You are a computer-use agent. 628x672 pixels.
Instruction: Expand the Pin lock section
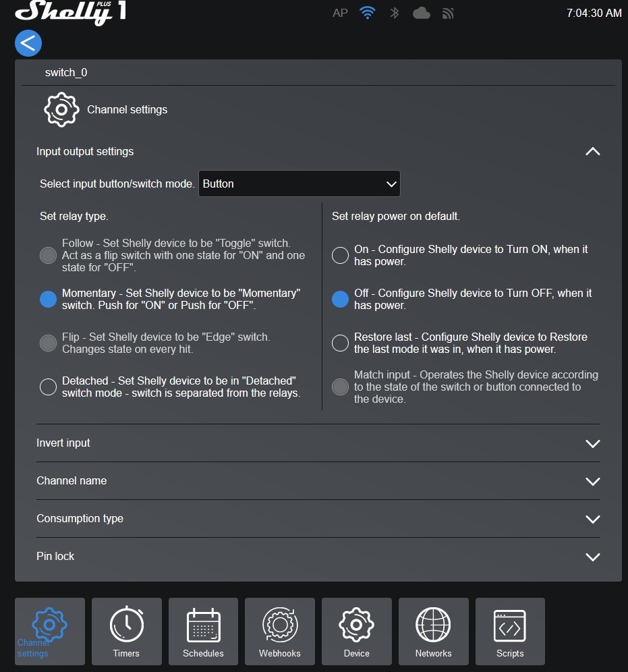click(593, 557)
